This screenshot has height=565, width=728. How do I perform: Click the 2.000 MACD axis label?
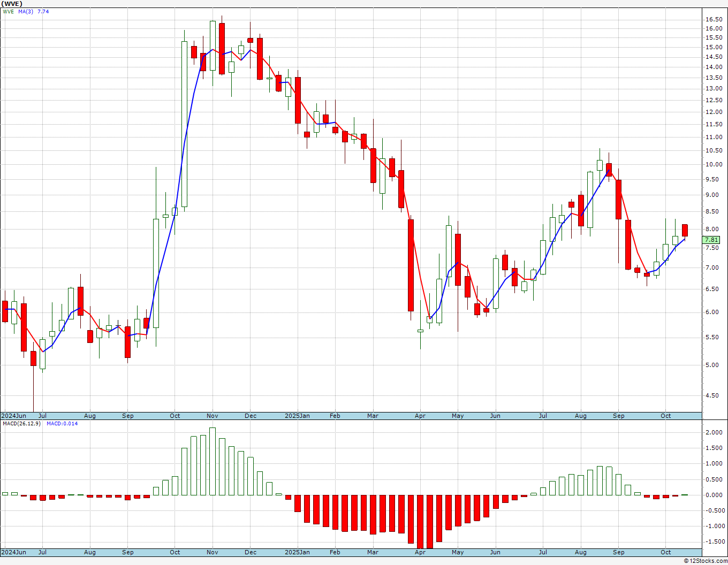pyautogui.click(x=714, y=433)
